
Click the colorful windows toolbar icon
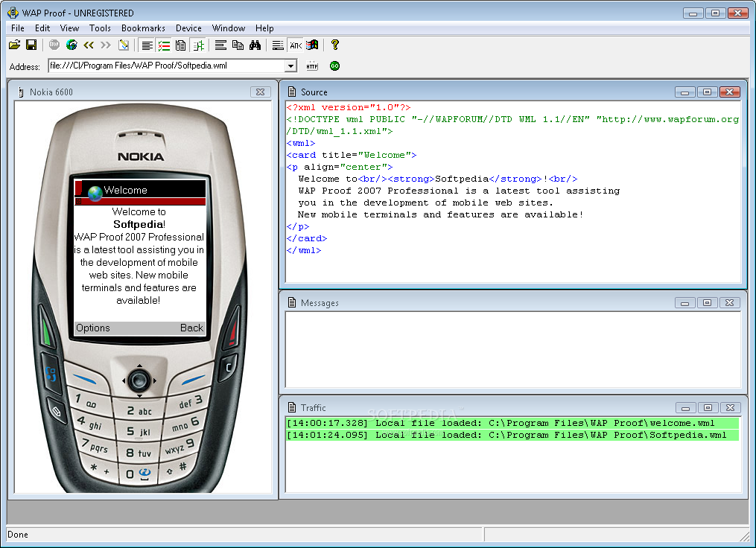pyautogui.click(x=312, y=45)
